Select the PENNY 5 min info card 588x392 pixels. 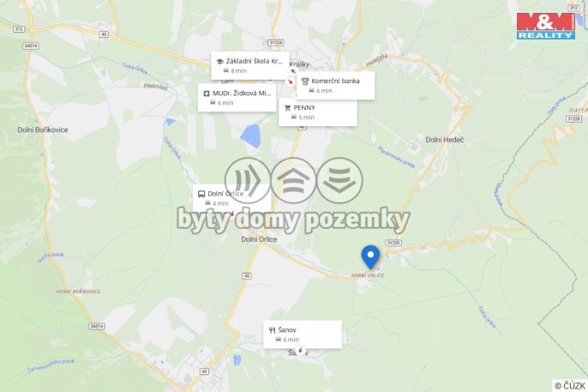318,112
